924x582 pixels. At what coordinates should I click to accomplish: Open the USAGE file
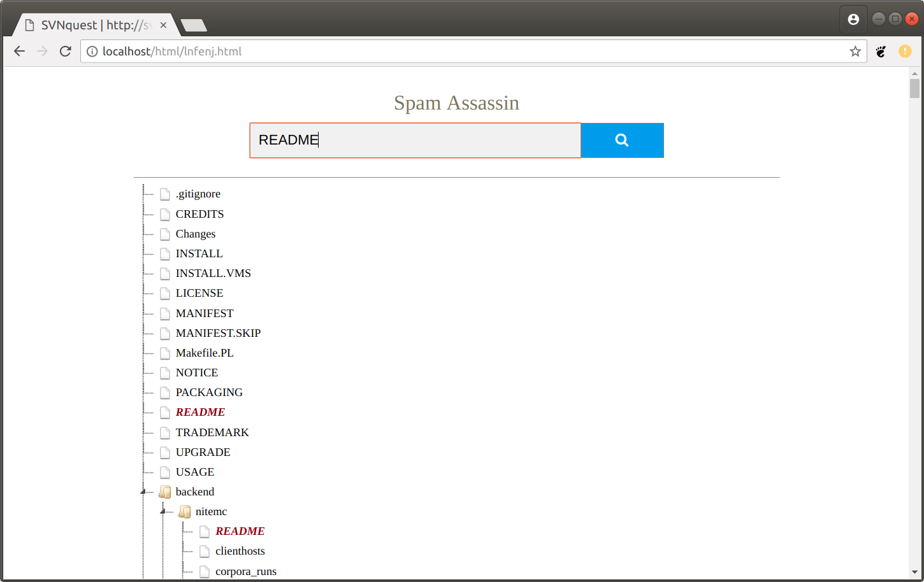[195, 472]
